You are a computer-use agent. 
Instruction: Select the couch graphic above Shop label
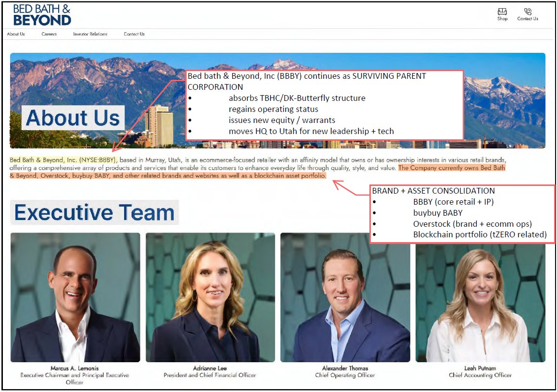(x=502, y=11)
